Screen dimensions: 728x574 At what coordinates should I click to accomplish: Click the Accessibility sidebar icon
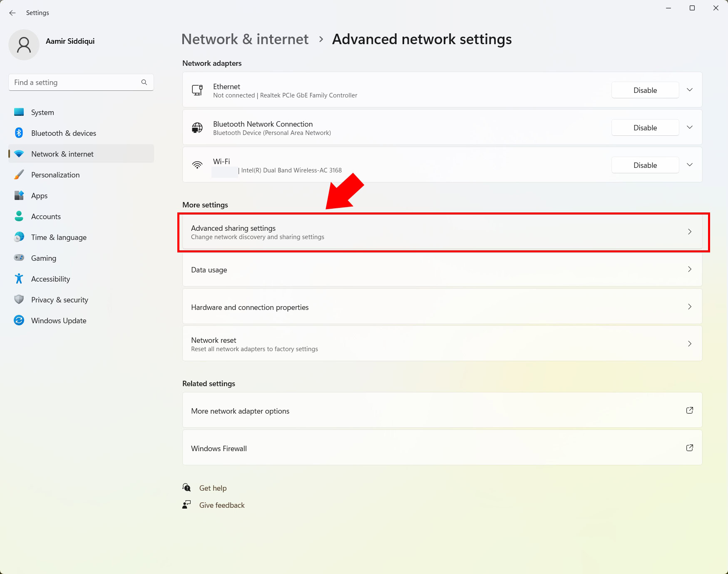click(x=19, y=279)
